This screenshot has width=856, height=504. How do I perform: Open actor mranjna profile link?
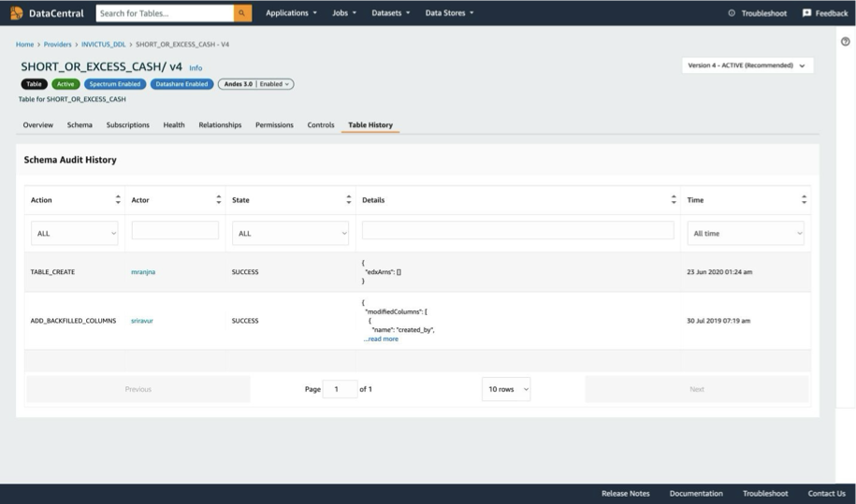pyautogui.click(x=143, y=271)
